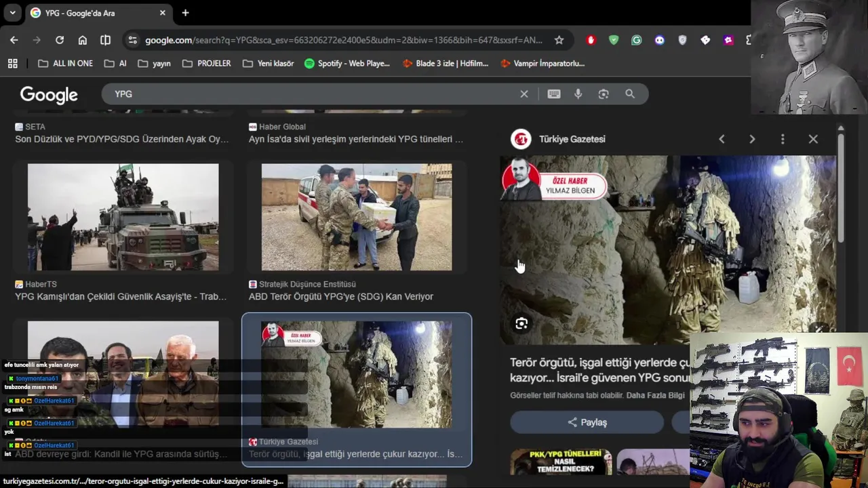Viewport: 868px width, 488px height.
Task: Share the image with Paylaş button
Action: tap(587, 422)
